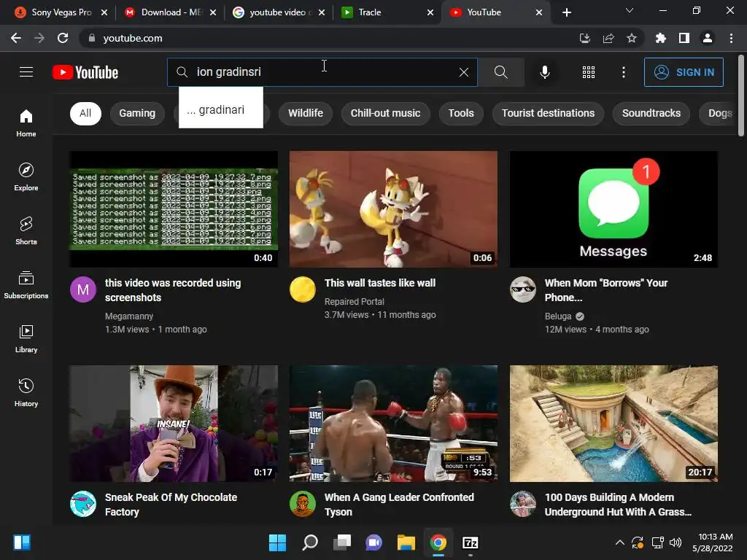Start voice search with microphone icon
Image resolution: width=747 pixels, height=560 pixels.
[x=544, y=72]
